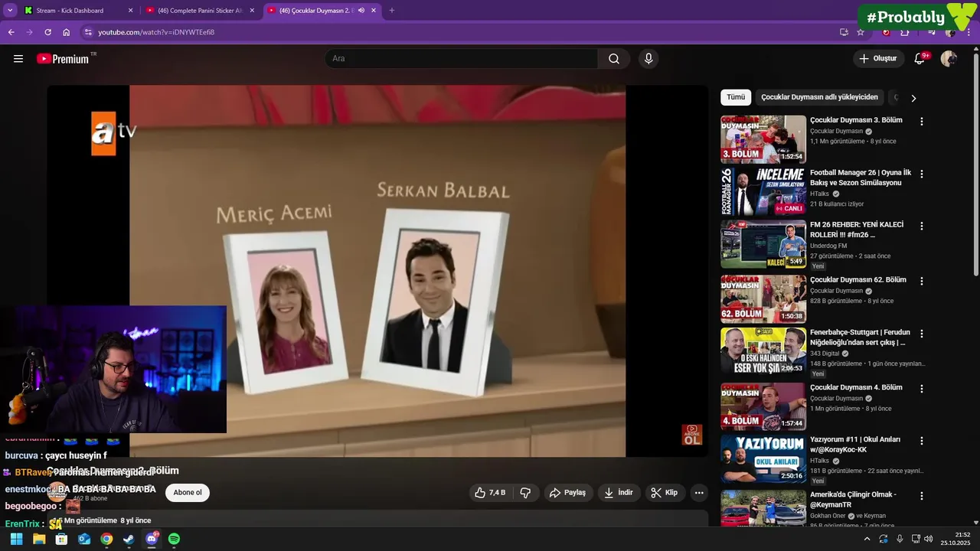Open Discord from the taskbar
Viewport: 980px width, 551px height.
coord(152,539)
